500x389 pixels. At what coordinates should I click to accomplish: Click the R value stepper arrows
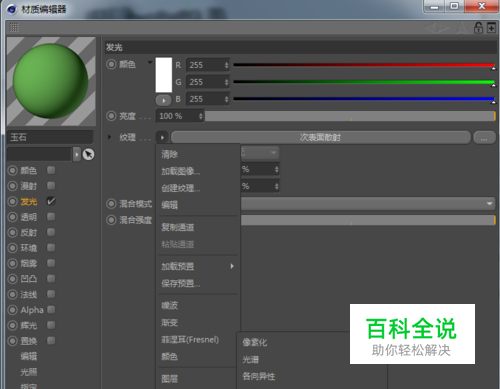pos(227,65)
